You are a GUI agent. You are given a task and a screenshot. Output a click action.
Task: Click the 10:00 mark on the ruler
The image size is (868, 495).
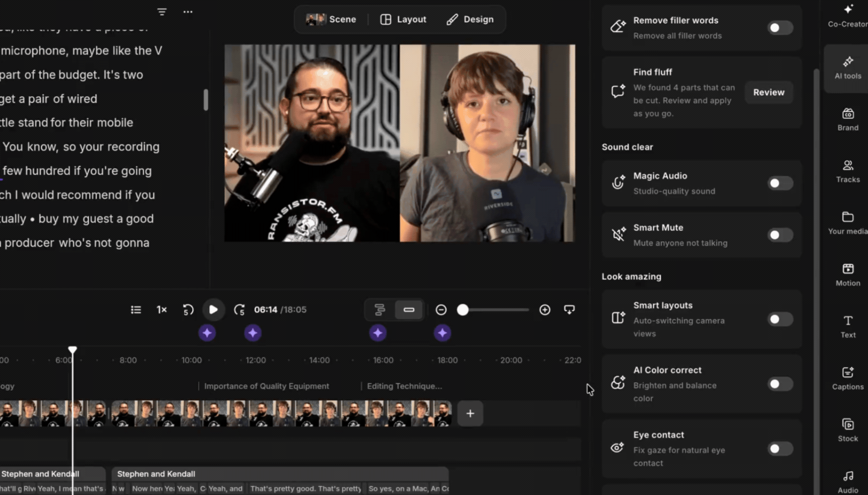[x=192, y=360]
